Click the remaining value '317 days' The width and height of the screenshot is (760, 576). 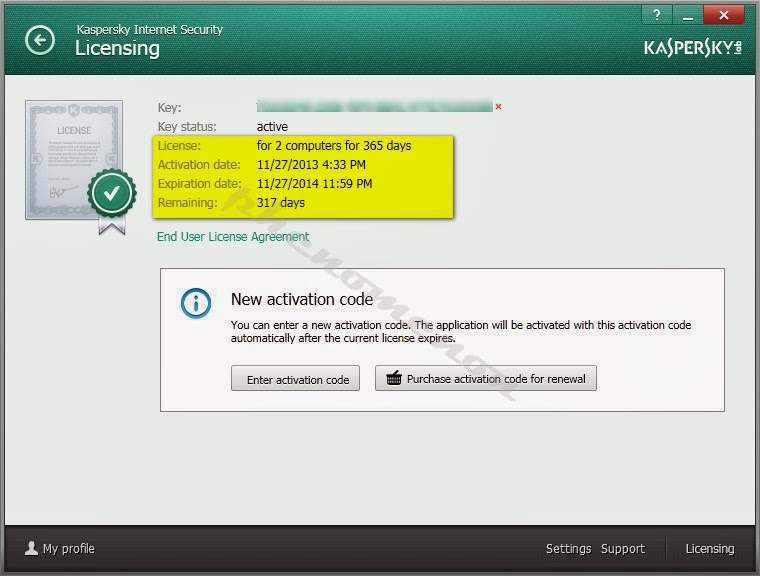click(x=281, y=202)
